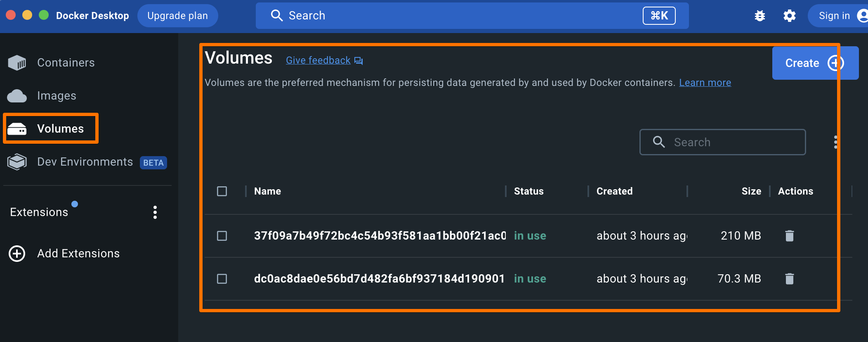This screenshot has height=342, width=868.
Task: Open Dev Environments in the sidebar
Action: tap(85, 162)
